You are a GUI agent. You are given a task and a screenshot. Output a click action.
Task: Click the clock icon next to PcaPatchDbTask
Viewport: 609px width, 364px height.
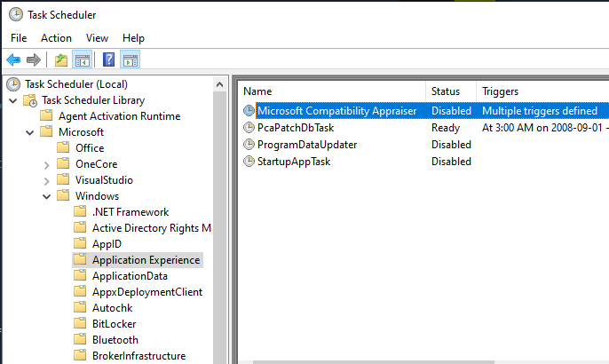coord(249,128)
